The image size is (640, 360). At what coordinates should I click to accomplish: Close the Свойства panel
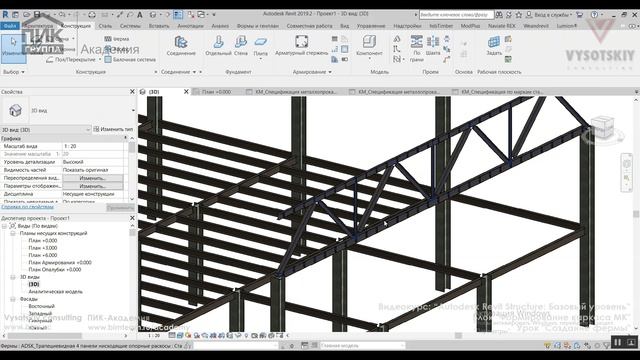tap(132, 92)
